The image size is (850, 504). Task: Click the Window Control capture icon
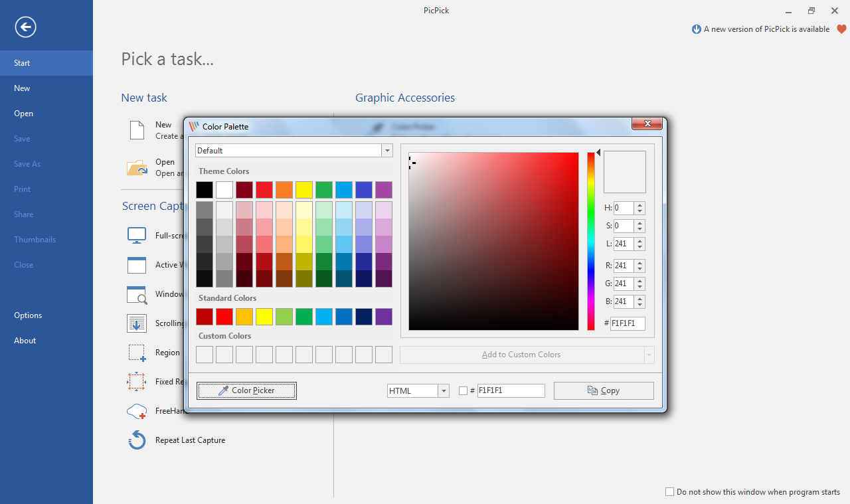(137, 294)
